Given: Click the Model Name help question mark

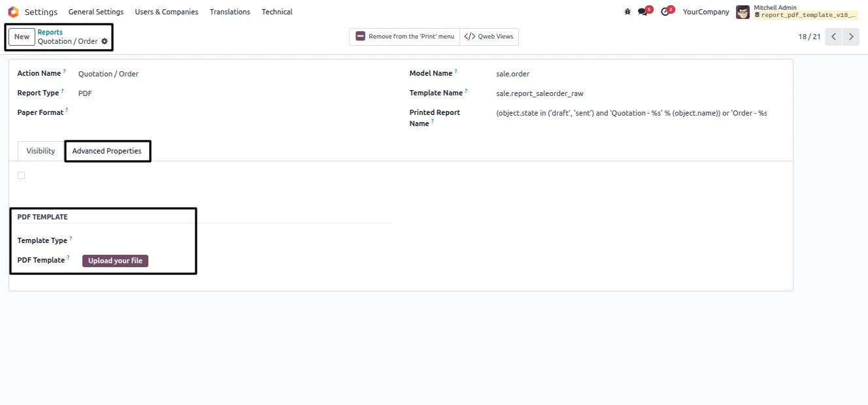Looking at the screenshot, I should tap(456, 71).
